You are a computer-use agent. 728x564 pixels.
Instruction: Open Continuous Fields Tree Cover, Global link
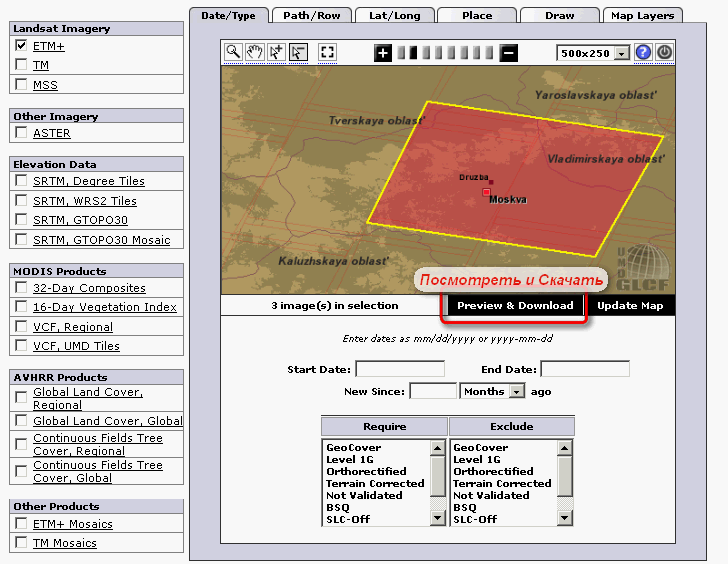[98, 471]
